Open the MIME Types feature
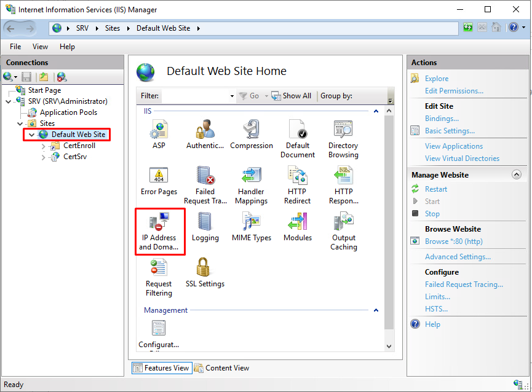The height and width of the screenshot is (392, 532). [x=252, y=227]
